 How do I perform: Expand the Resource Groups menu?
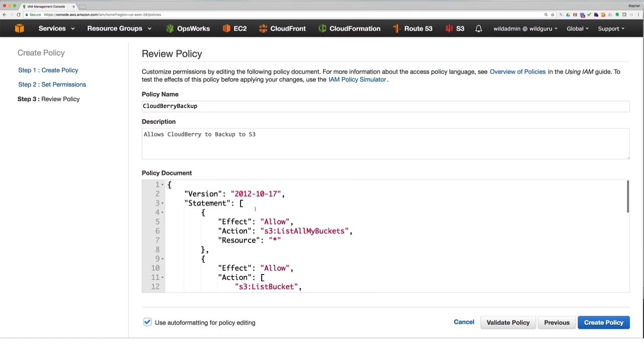pyautogui.click(x=119, y=29)
